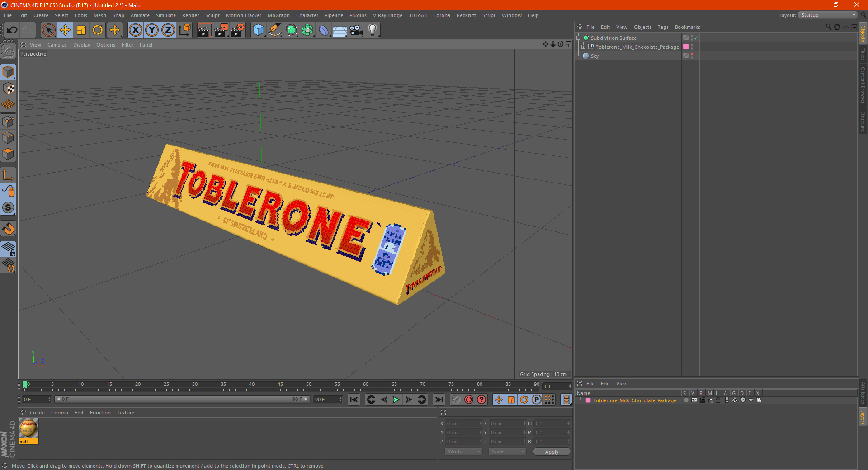
Task: Collapse the Subdivision Surface tree item
Action: coord(579,38)
